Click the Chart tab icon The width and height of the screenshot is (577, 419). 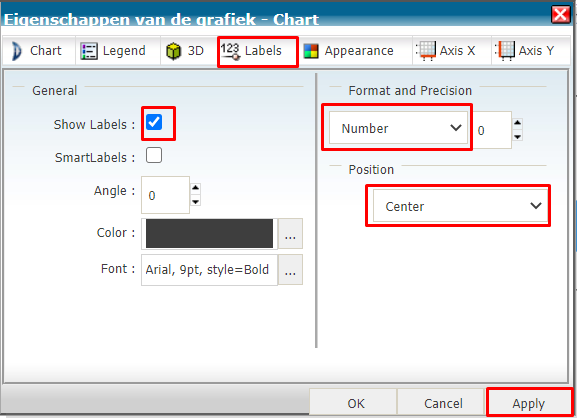point(16,51)
